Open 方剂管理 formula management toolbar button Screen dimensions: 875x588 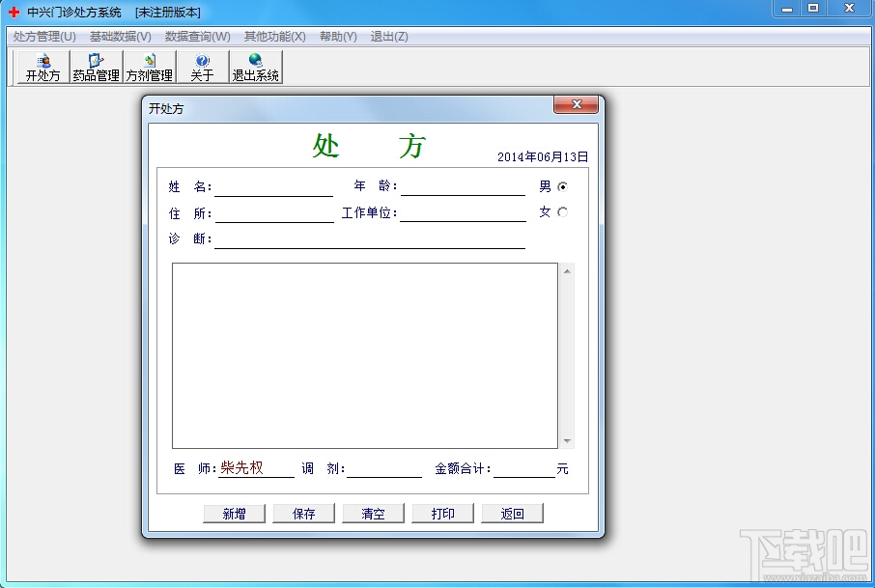pyautogui.click(x=149, y=67)
